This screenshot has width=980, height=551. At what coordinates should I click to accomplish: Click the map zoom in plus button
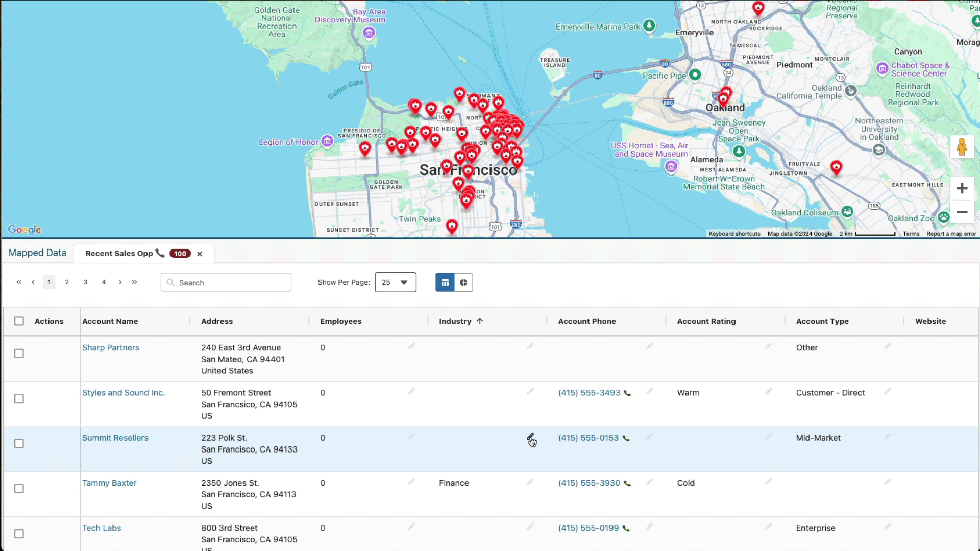coord(962,188)
